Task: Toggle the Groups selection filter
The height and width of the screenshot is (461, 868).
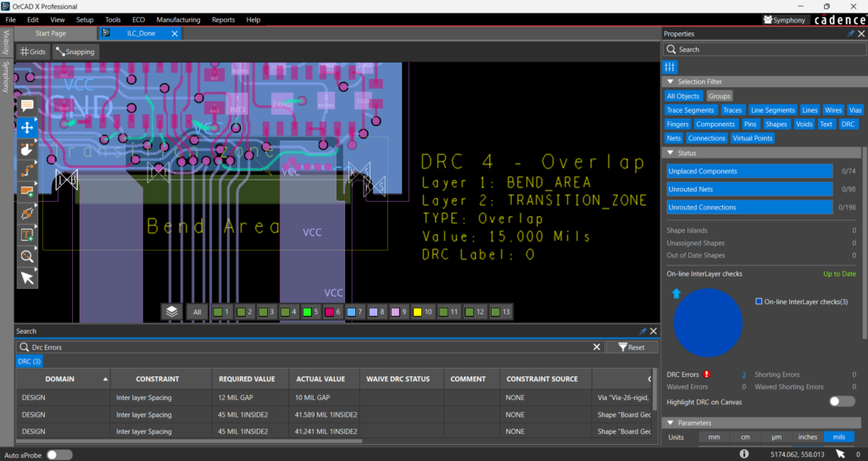Action: (x=719, y=96)
